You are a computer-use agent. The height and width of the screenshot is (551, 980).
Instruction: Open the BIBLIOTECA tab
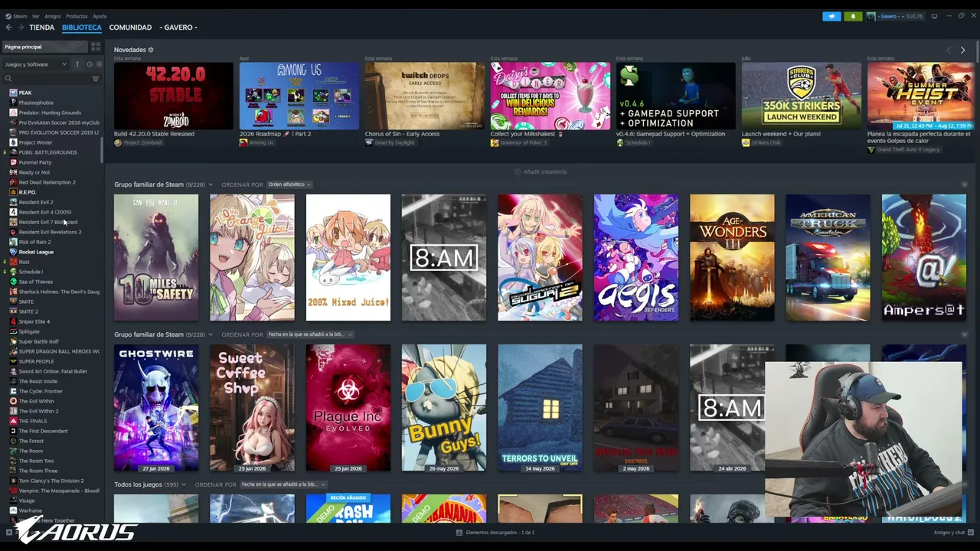click(x=82, y=28)
